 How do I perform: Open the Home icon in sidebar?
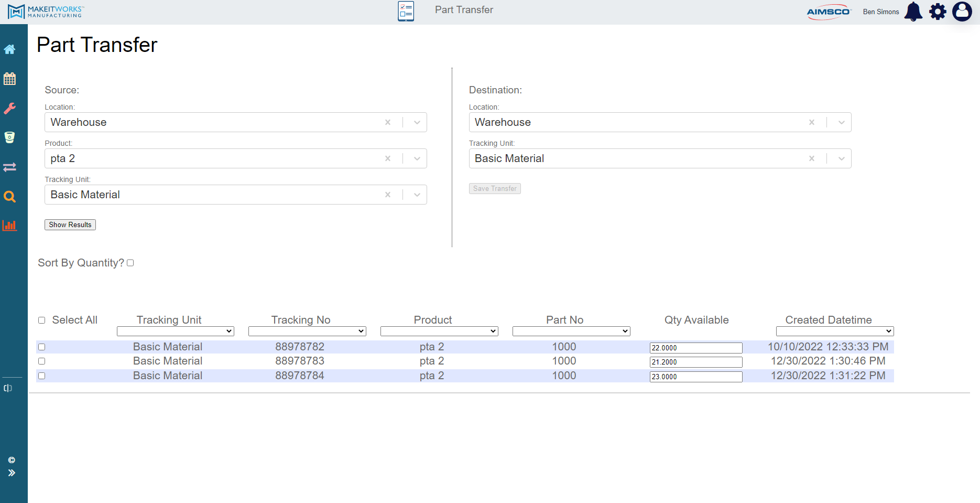tap(9, 49)
